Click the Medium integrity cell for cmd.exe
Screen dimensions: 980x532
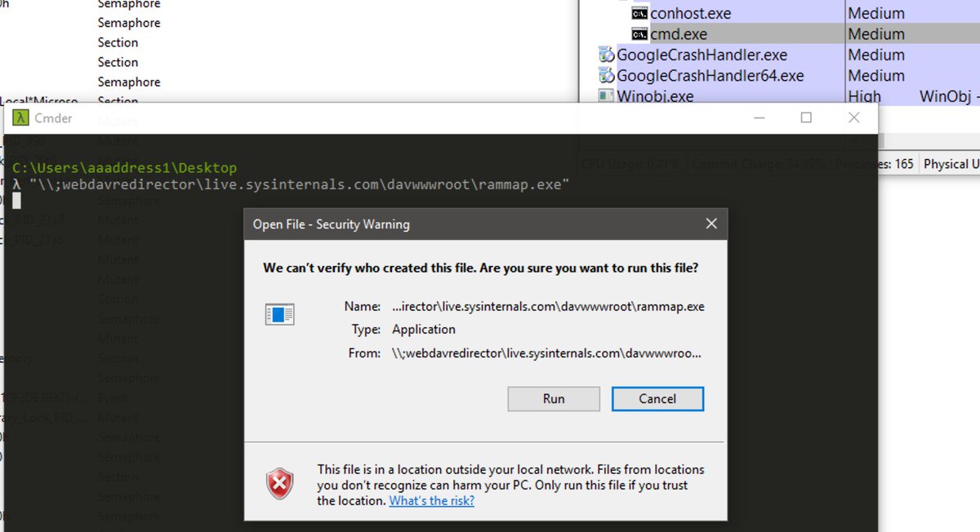pyautogui.click(x=876, y=34)
